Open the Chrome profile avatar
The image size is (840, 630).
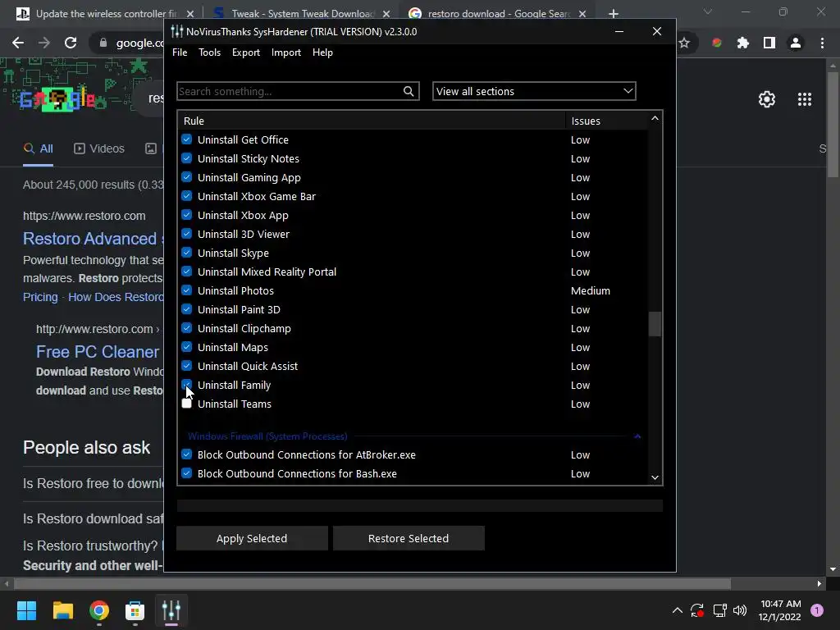pos(796,43)
